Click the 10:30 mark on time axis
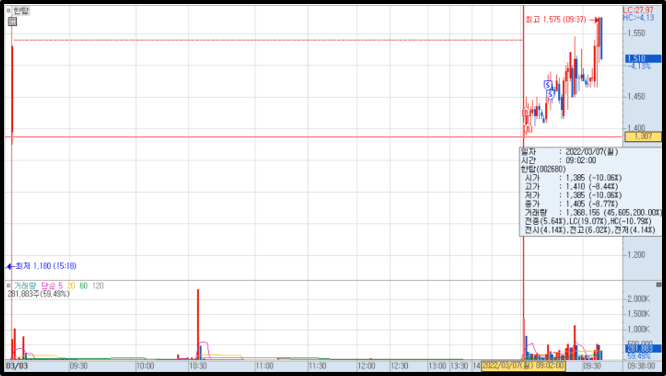The height and width of the screenshot is (376, 666). coord(198,366)
